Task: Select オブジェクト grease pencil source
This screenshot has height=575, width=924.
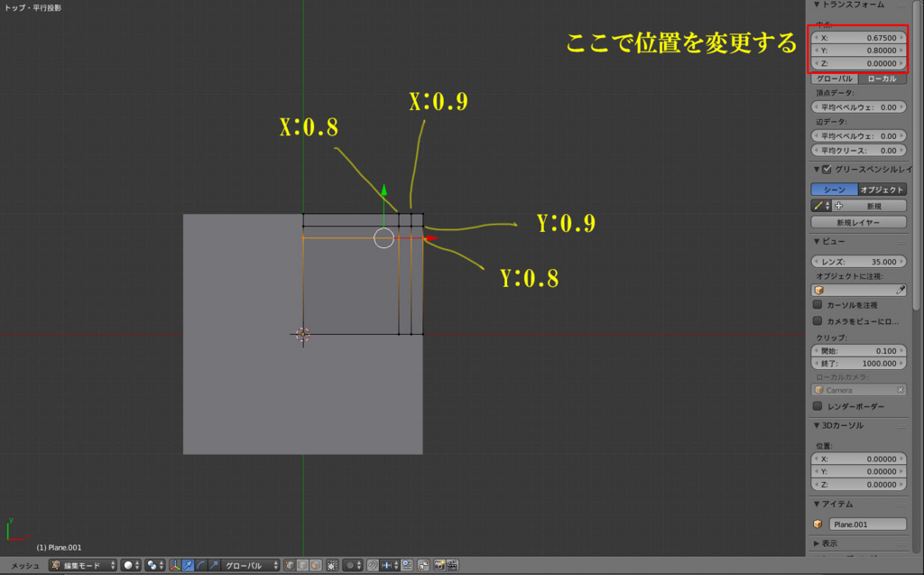Action: [882, 190]
